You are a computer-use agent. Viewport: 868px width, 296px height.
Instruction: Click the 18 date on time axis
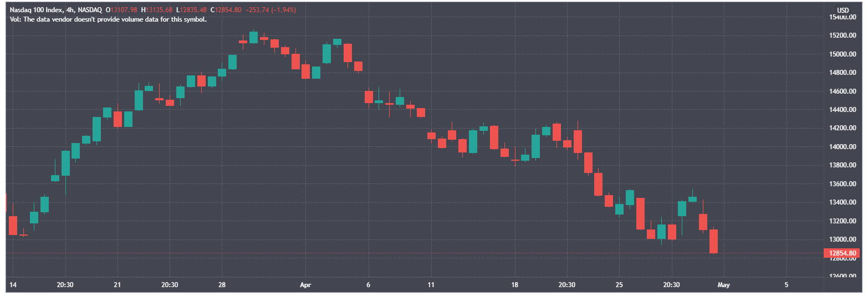click(x=514, y=285)
